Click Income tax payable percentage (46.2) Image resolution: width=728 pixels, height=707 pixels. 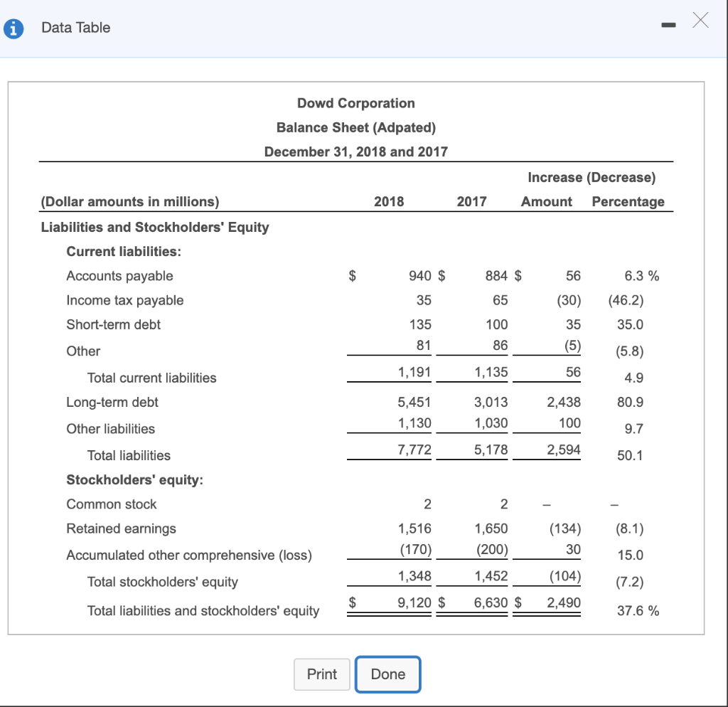[x=626, y=300]
